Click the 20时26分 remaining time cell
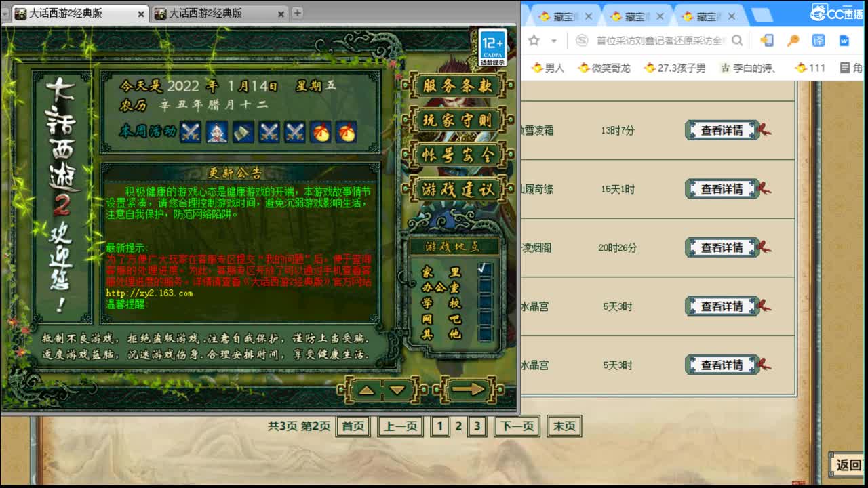Image resolution: width=868 pixels, height=488 pixels. [618, 248]
